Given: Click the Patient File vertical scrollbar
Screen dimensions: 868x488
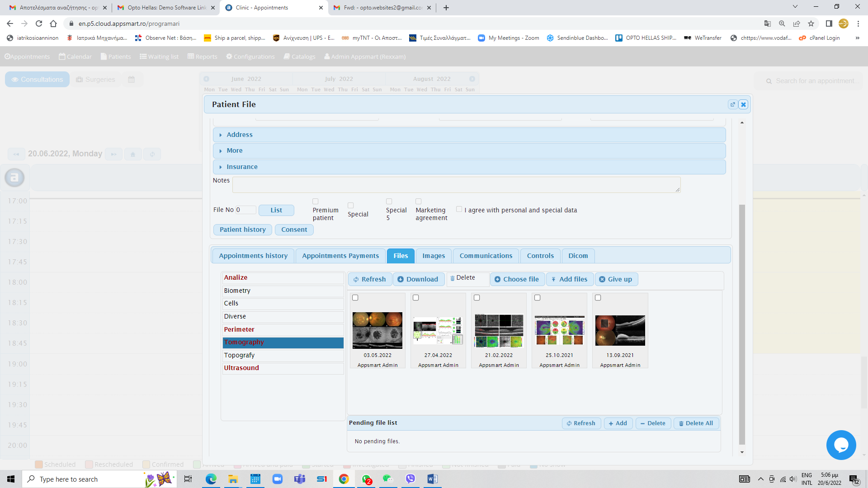Looking at the screenshot, I should [742, 324].
